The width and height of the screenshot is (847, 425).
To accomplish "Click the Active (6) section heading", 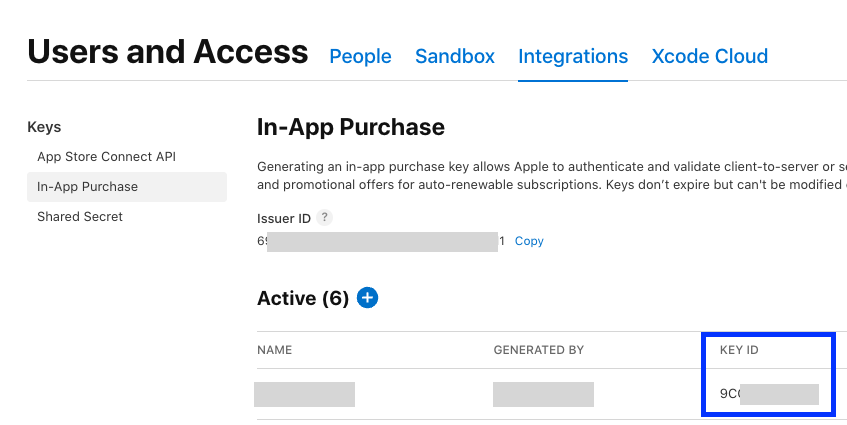I will (303, 298).
